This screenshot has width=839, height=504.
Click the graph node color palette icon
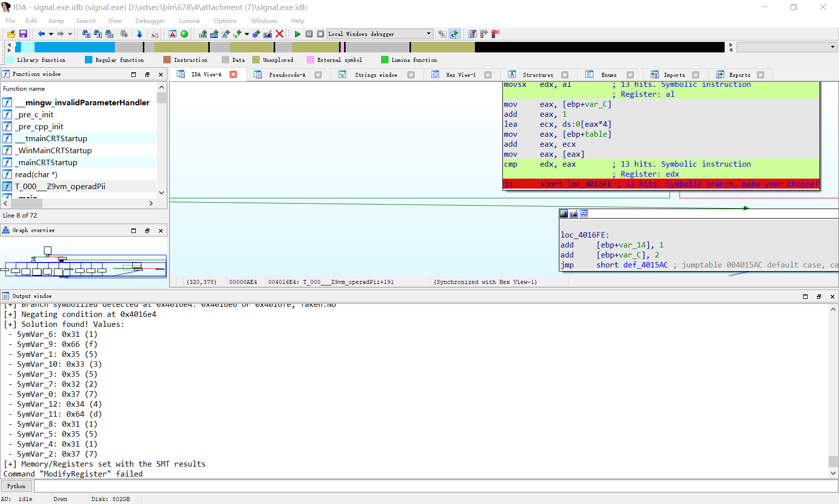point(564,214)
